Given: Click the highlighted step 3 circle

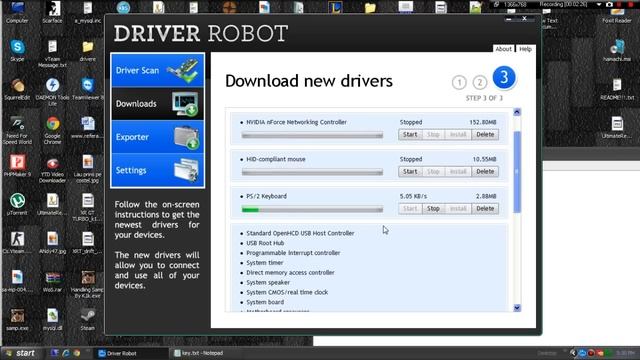Looking at the screenshot, I should pos(504,78).
